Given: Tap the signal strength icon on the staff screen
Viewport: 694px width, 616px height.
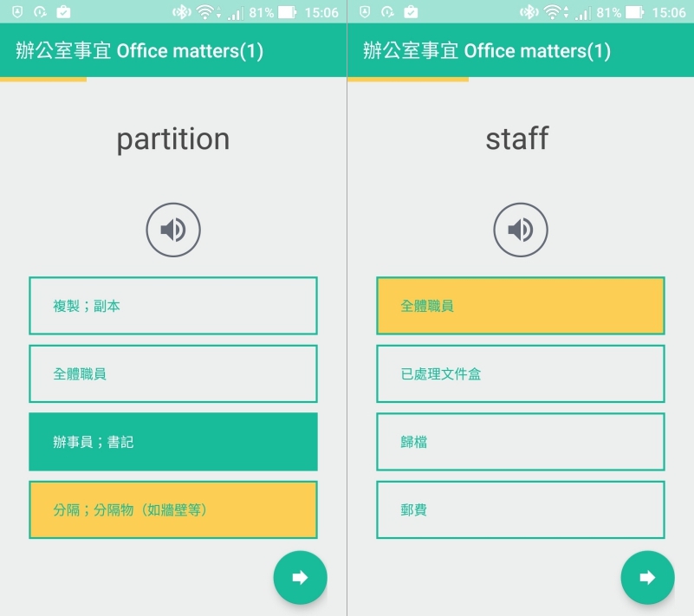Looking at the screenshot, I should pos(583,14).
